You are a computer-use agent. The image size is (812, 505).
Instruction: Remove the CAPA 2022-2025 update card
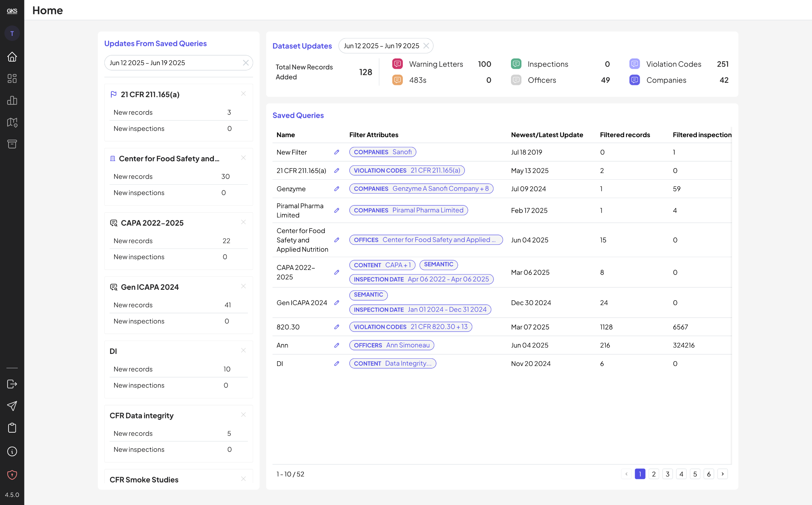(243, 222)
